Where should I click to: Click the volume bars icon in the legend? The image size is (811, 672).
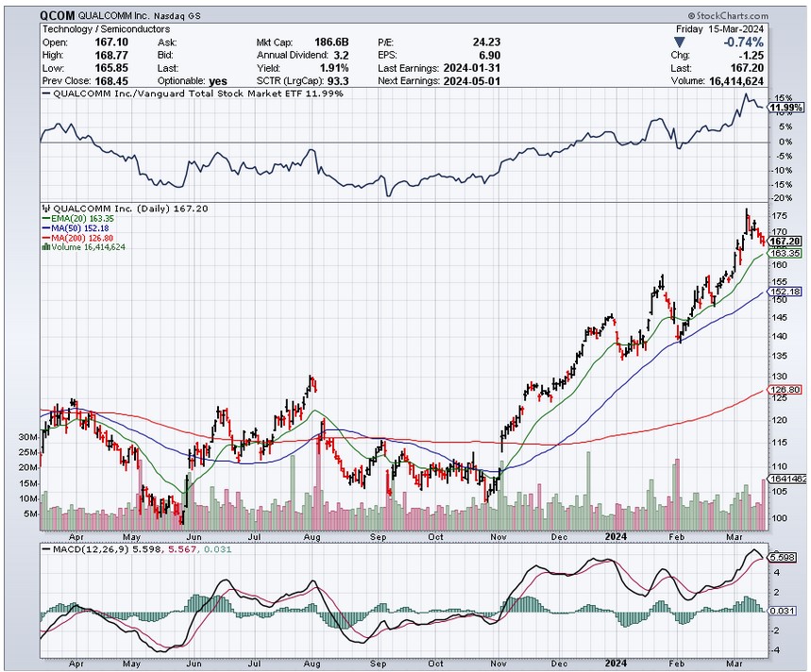pos(46,247)
